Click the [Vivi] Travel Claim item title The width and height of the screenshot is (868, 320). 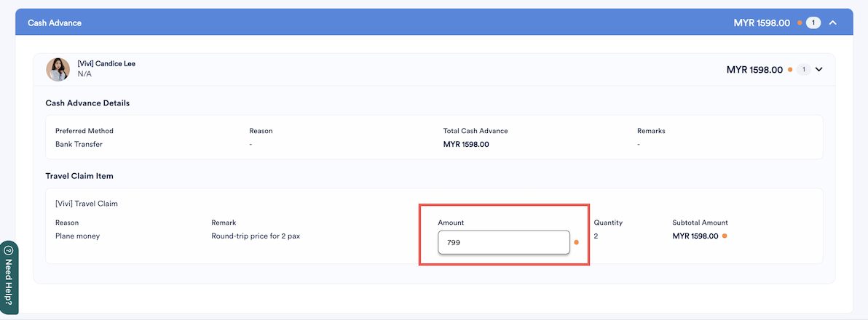(x=87, y=204)
